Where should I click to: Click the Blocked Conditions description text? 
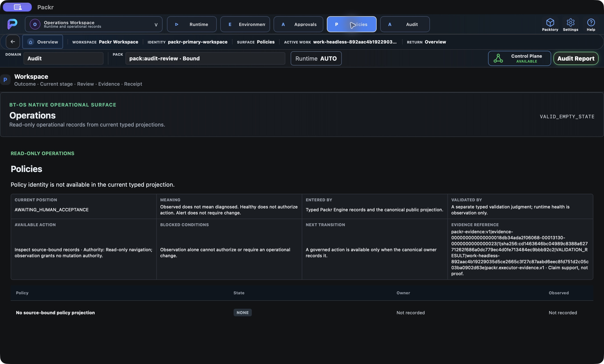225,253
